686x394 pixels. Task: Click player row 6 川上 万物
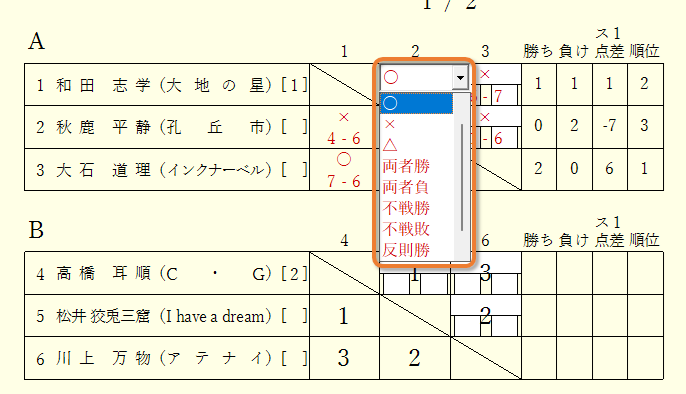[x=167, y=358]
